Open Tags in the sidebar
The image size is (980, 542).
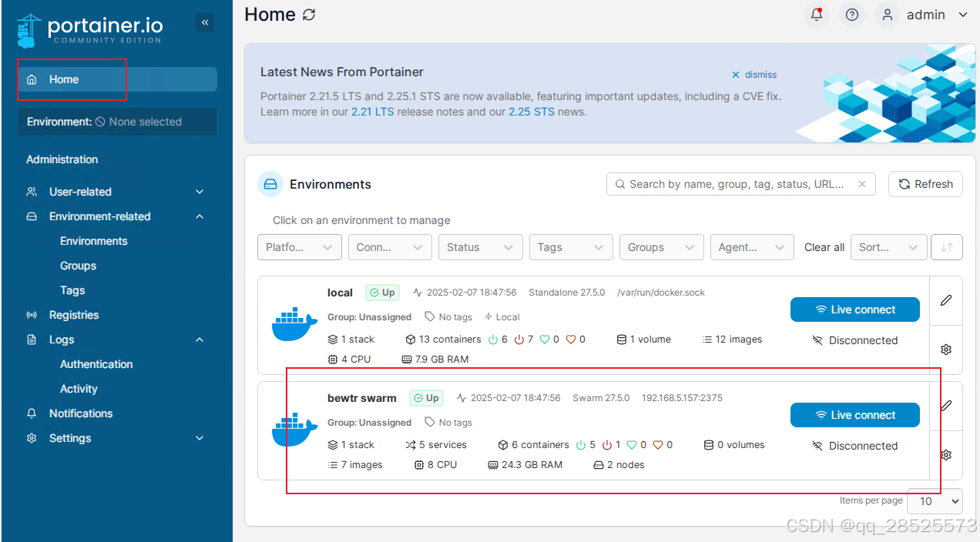[x=72, y=290]
